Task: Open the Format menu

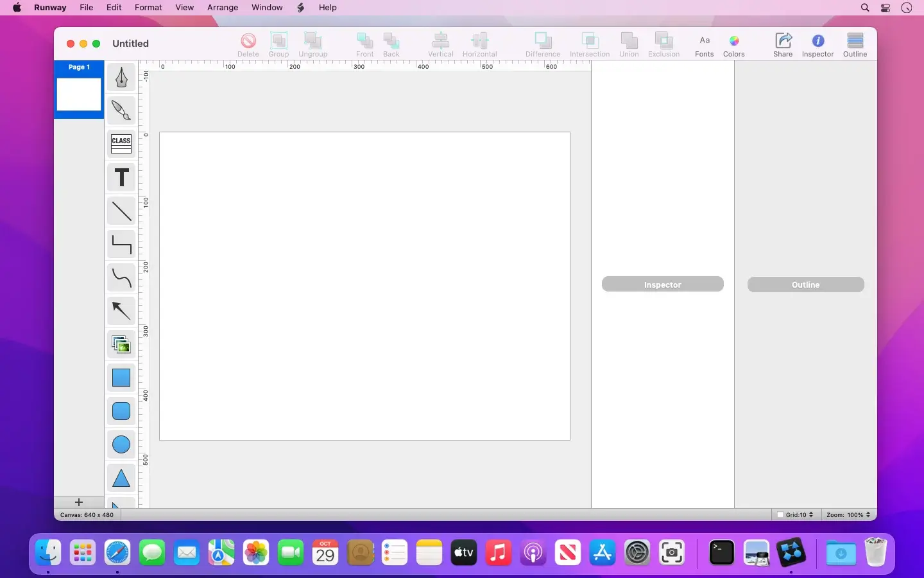Action: tap(148, 8)
